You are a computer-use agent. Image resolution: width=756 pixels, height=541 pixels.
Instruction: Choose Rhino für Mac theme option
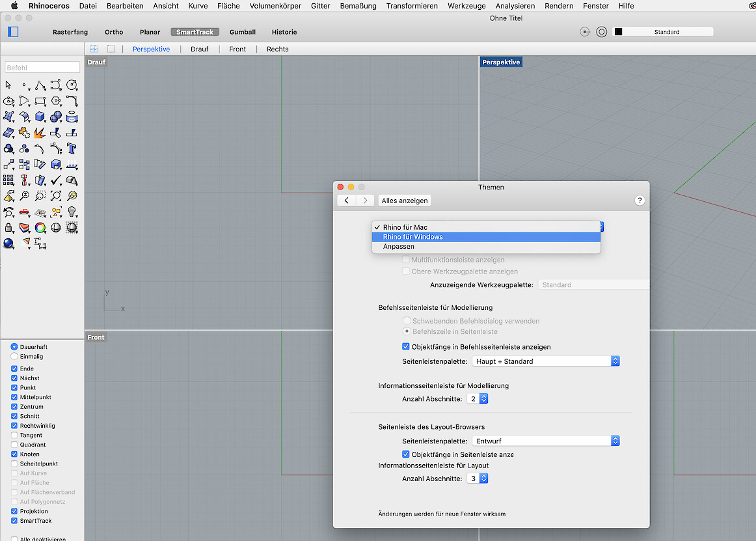pyautogui.click(x=486, y=227)
